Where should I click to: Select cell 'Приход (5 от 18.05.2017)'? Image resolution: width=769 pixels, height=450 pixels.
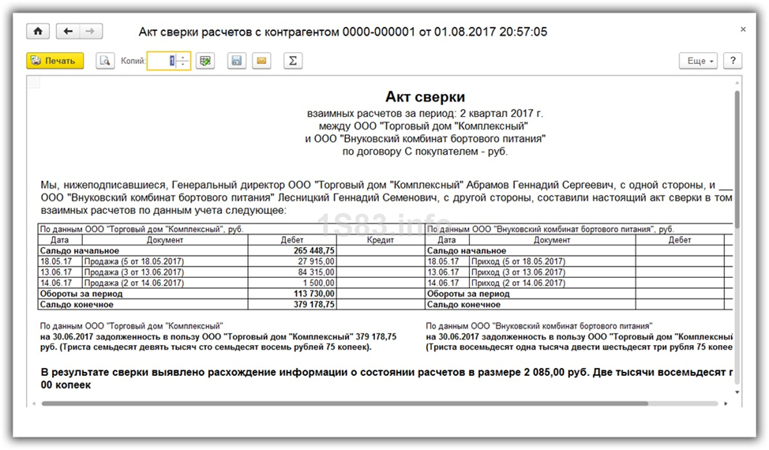552,261
